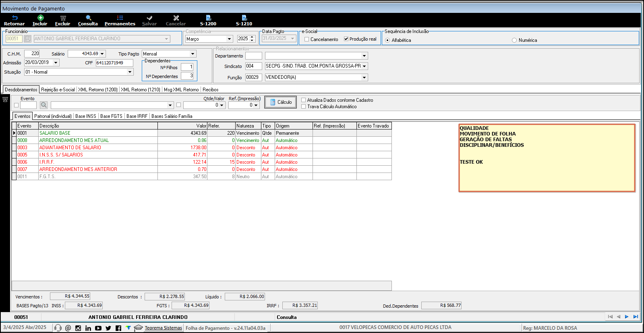The image size is (644, 333).
Task: Click the graduation cap icon
Action: (x=138, y=328)
